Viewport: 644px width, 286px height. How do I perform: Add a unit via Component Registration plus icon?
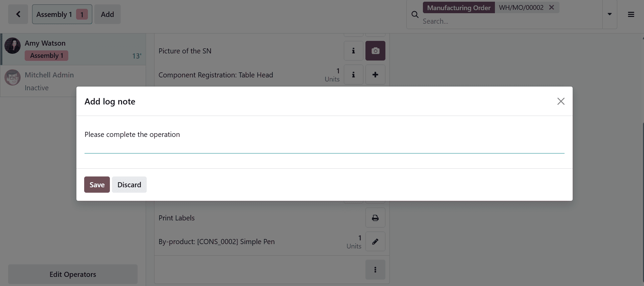375,75
